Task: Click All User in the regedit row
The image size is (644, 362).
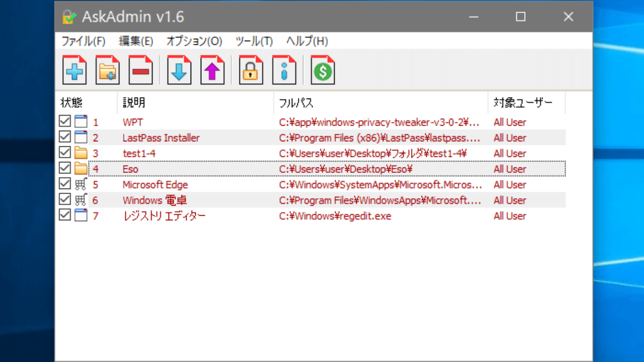Action: pos(510,216)
